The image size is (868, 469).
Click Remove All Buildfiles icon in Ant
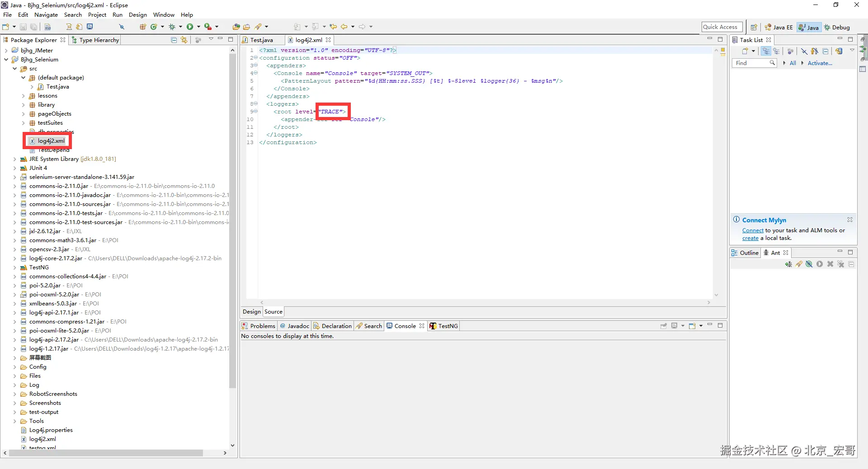(840, 264)
